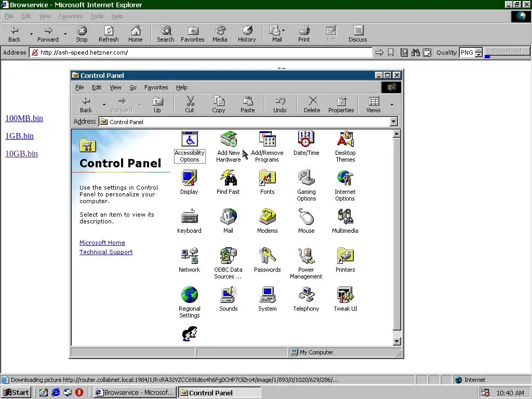Open the Printers folder icon
This screenshot has height=399, width=532.
pyautogui.click(x=345, y=260)
